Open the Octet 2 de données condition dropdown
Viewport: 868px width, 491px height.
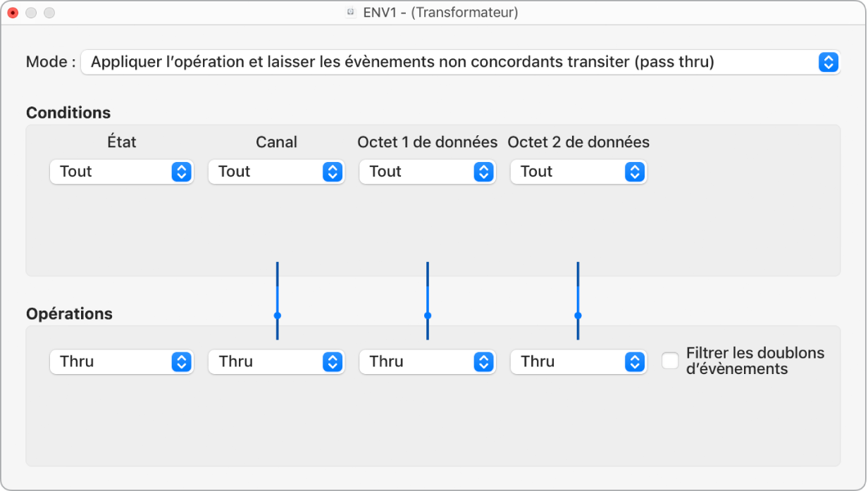[x=578, y=172]
